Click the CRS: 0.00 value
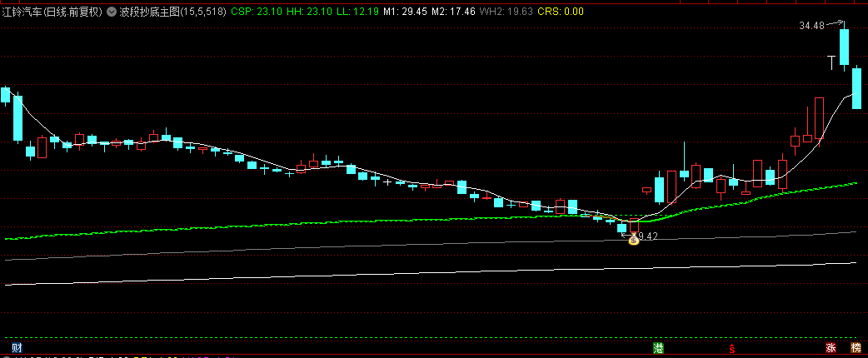Viewport: 868px width, 358px height. click(561, 12)
